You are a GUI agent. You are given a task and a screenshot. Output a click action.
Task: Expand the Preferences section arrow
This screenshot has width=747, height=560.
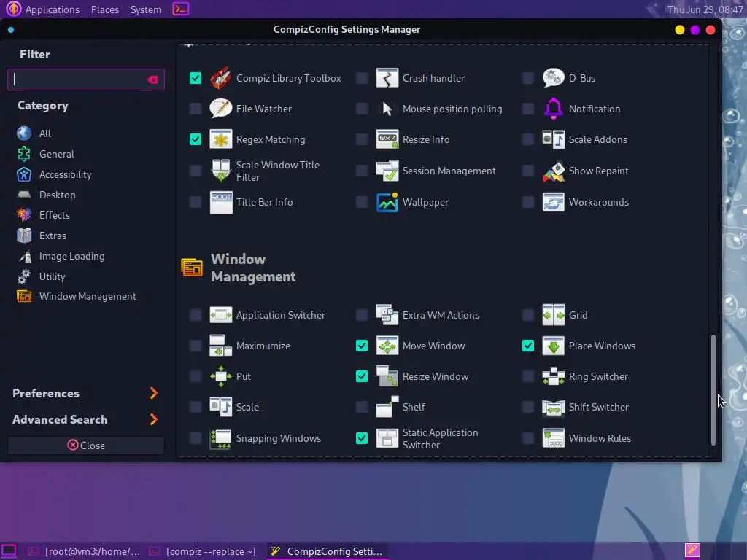pyautogui.click(x=153, y=393)
